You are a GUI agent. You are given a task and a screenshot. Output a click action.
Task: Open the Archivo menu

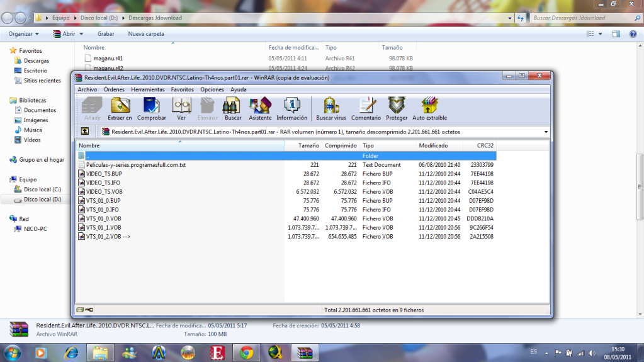pyautogui.click(x=88, y=89)
